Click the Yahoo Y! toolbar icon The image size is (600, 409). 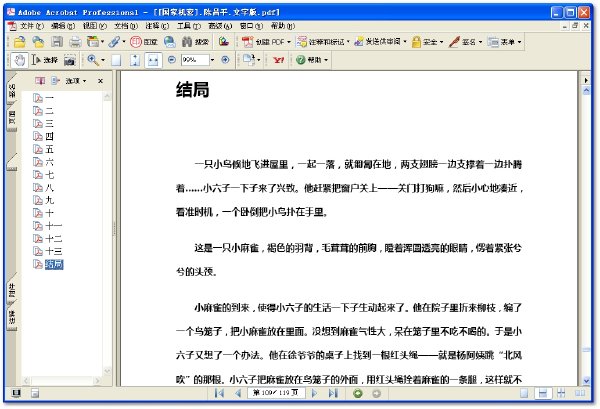click(278, 60)
